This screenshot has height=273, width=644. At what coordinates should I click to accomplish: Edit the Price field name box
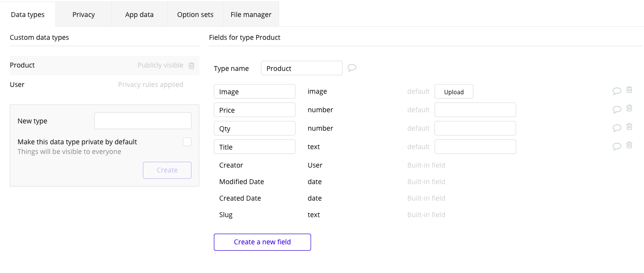pyautogui.click(x=255, y=110)
